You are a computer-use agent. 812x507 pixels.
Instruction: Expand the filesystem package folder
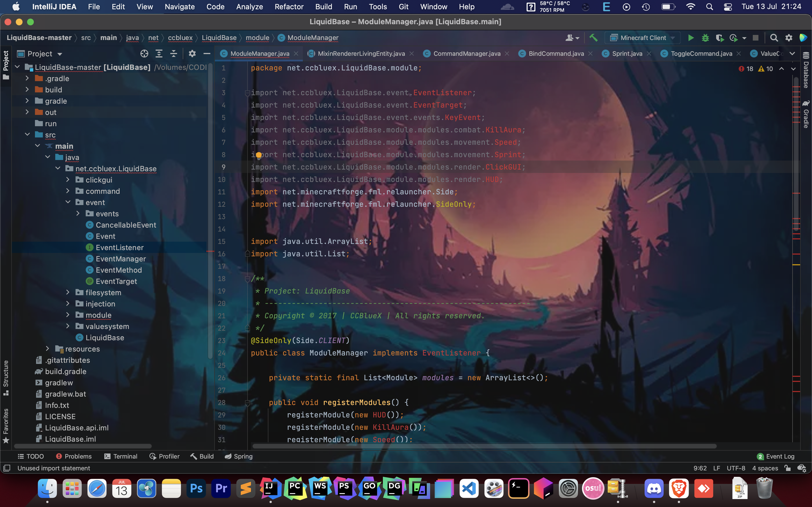[68, 292]
